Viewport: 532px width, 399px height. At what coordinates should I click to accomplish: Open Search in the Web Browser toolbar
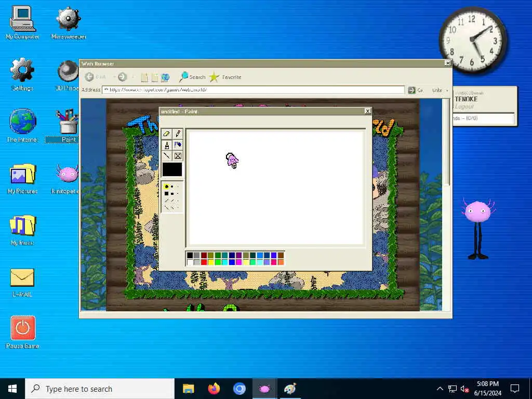point(192,77)
